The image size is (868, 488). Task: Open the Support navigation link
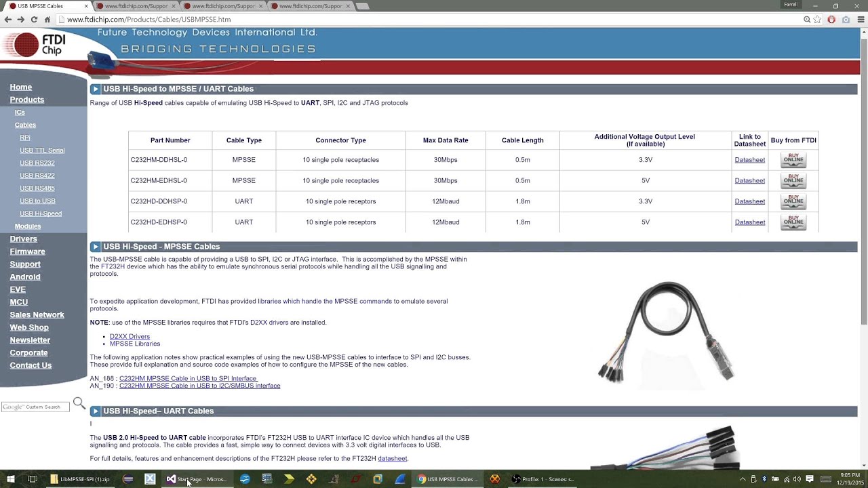coord(25,264)
